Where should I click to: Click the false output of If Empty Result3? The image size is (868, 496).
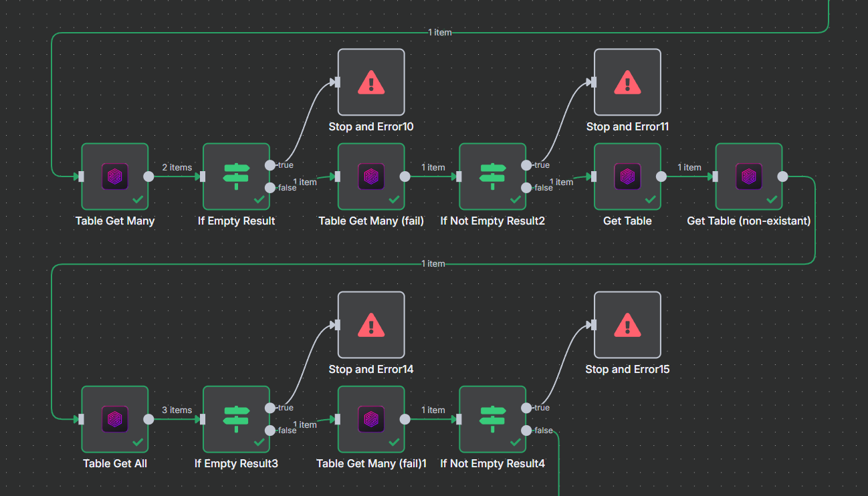click(269, 430)
